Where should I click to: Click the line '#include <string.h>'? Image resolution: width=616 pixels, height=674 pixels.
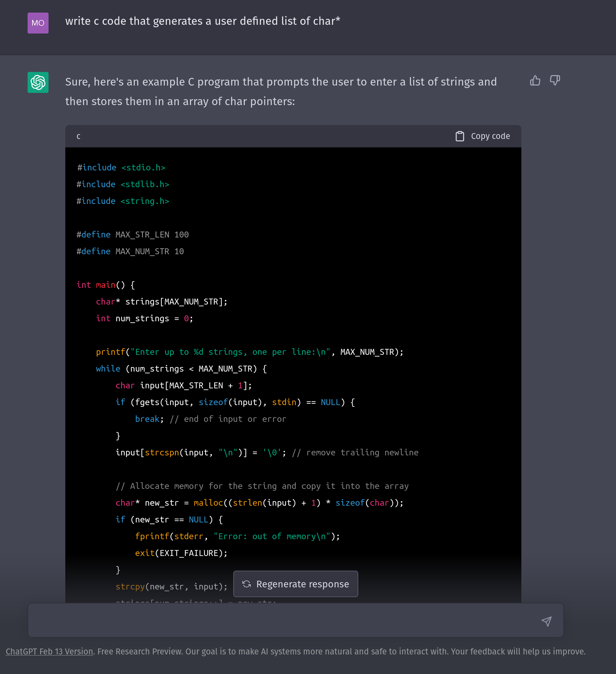[123, 201]
